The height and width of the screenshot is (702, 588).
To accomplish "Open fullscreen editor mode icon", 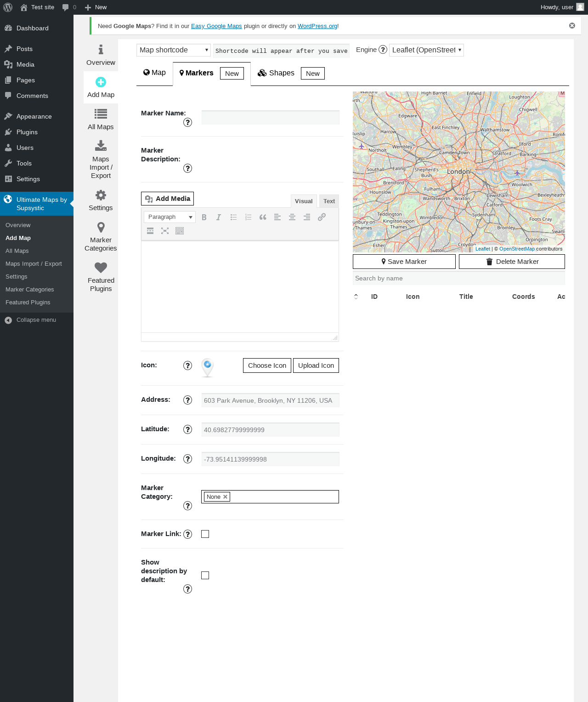I will pyautogui.click(x=165, y=231).
